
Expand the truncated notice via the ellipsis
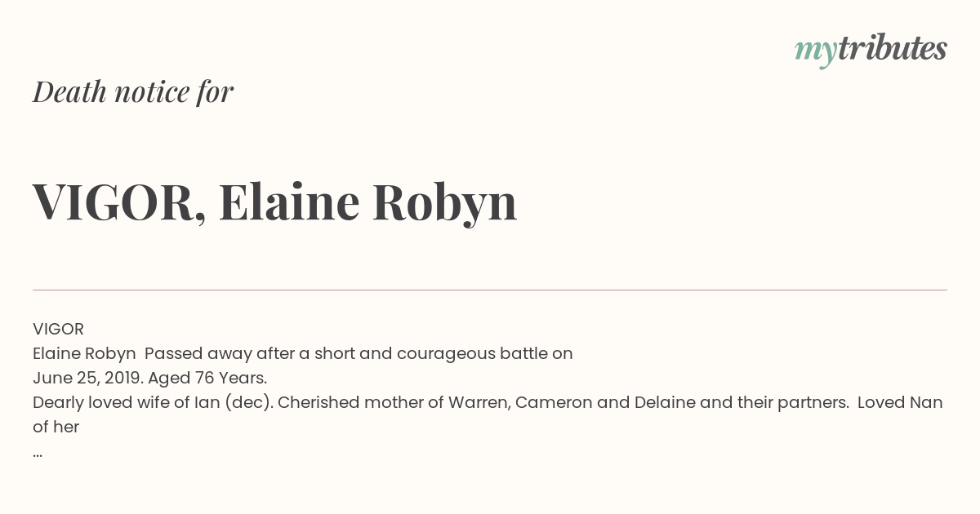point(38,454)
